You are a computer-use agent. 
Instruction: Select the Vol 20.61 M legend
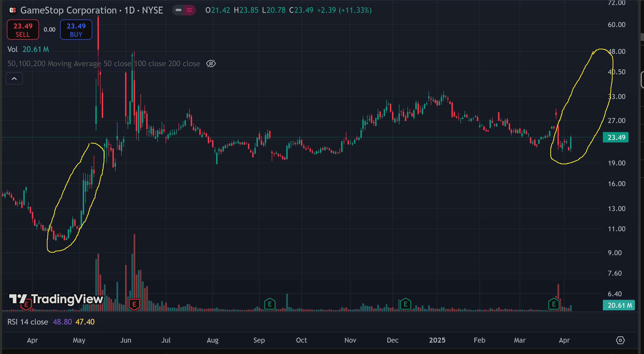coord(28,49)
